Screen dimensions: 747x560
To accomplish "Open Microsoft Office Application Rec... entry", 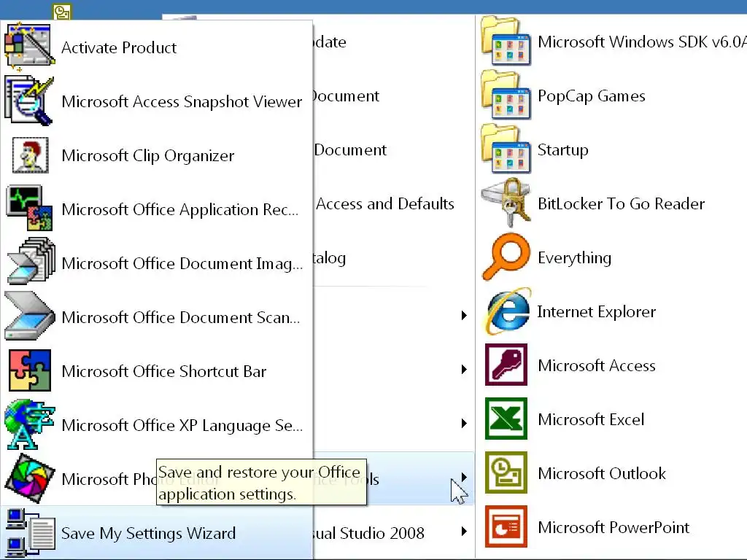I will [x=157, y=209].
